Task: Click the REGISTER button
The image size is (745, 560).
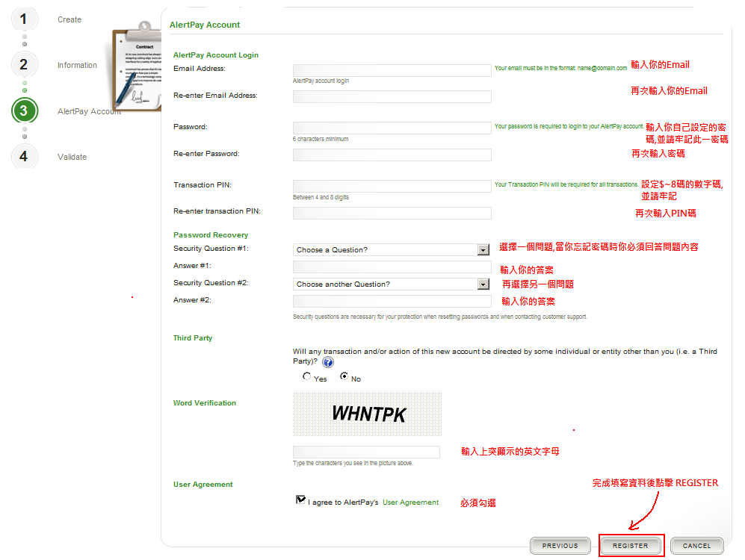Action: (631, 546)
